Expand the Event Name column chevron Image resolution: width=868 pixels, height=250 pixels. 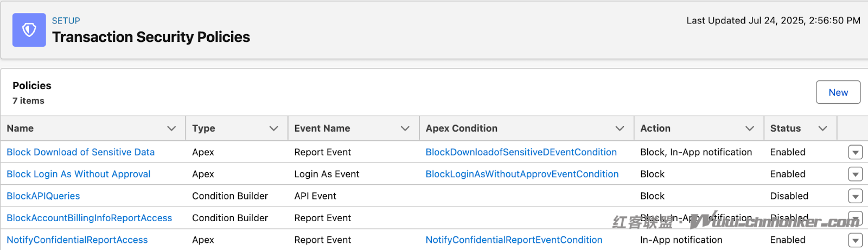click(x=405, y=128)
